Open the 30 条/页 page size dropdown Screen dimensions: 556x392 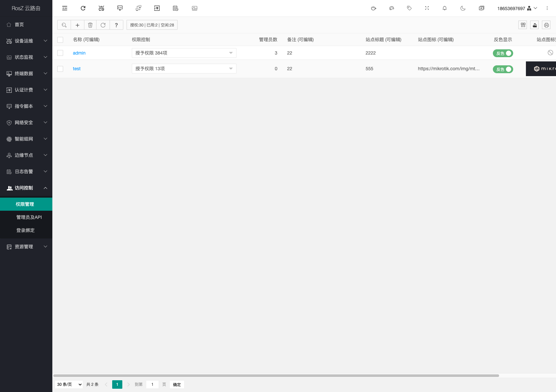point(69,384)
